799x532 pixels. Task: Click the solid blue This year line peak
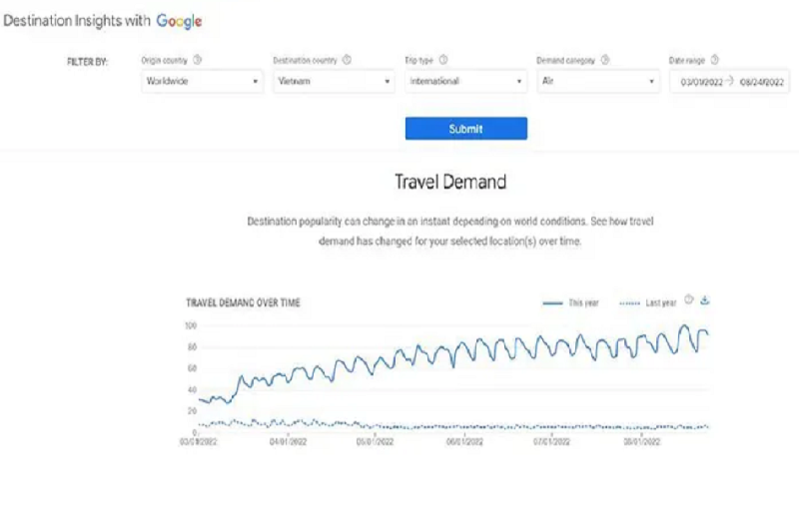[684, 325]
